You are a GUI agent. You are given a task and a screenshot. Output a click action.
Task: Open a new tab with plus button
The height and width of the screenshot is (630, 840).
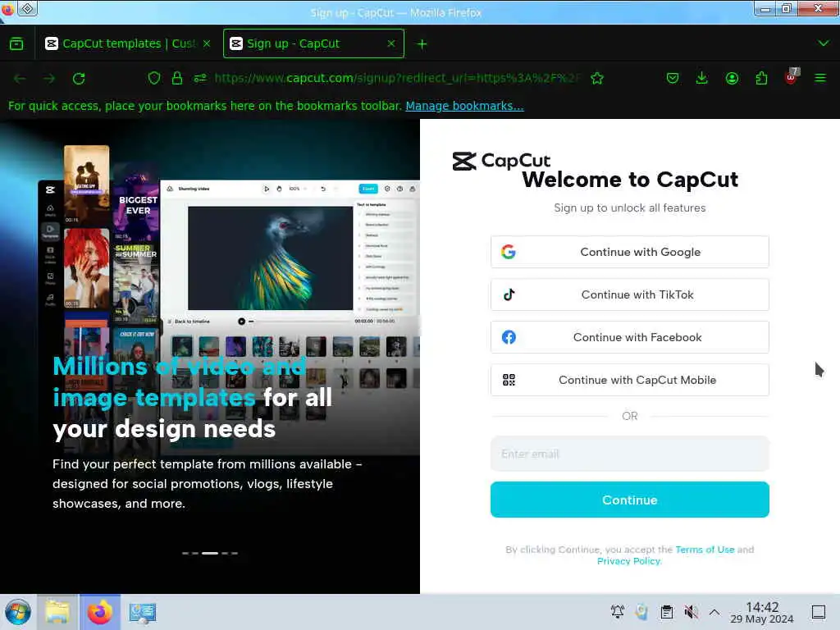422,44
